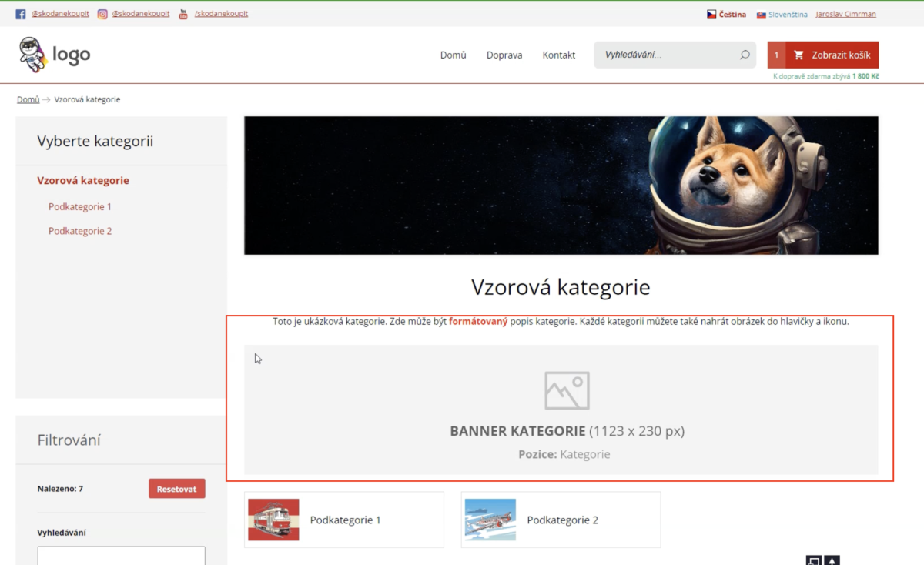Select Podkategorie 1 in sidebar
This screenshot has height=565, width=924.
[x=80, y=206]
